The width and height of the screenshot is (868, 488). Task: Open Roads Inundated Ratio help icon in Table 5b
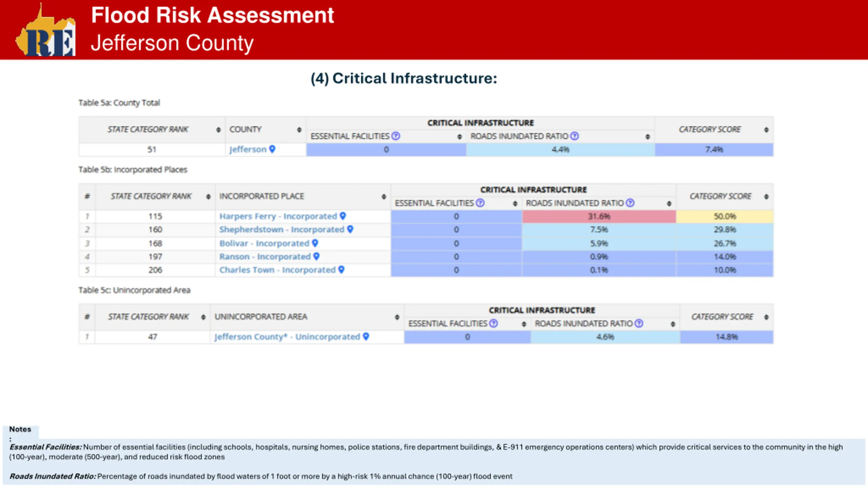tap(630, 203)
